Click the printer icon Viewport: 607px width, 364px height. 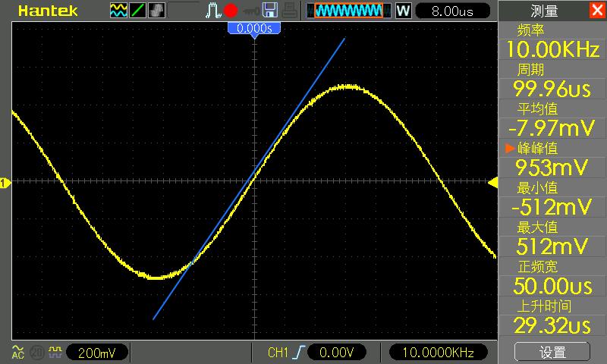[290, 11]
